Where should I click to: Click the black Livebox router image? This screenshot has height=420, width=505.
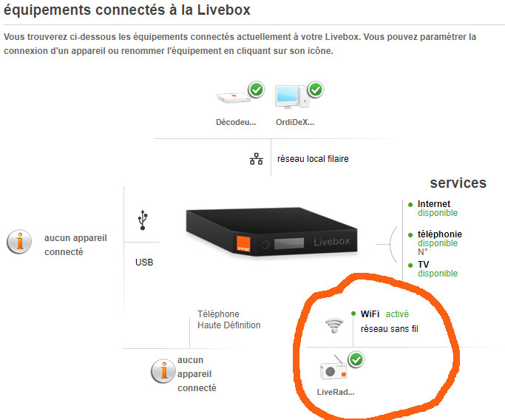point(271,231)
